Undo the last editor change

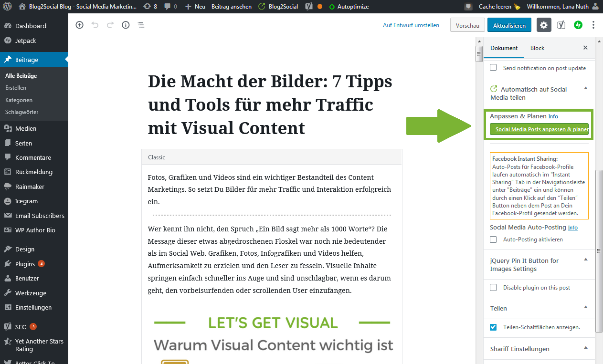click(x=95, y=25)
